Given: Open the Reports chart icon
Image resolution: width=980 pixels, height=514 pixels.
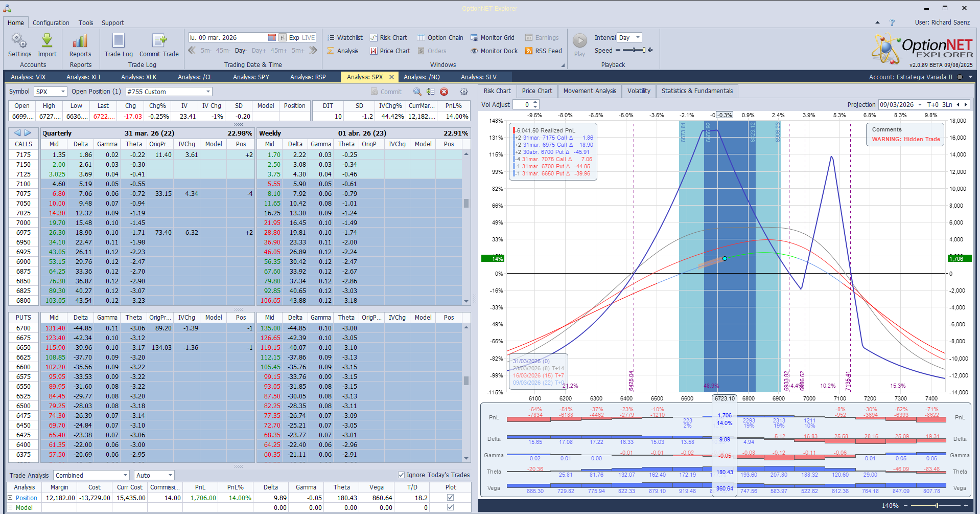Looking at the screenshot, I should point(80,41).
